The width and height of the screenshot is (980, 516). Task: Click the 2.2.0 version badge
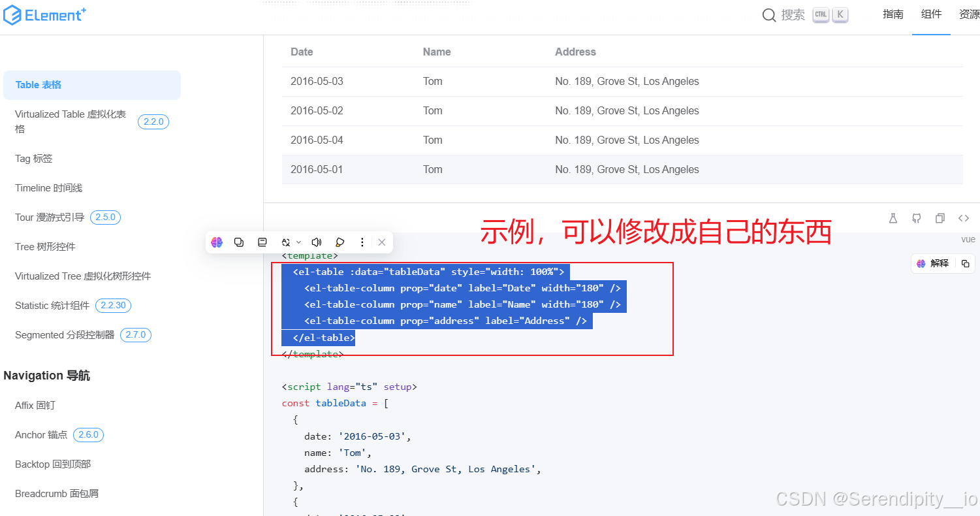tap(153, 121)
